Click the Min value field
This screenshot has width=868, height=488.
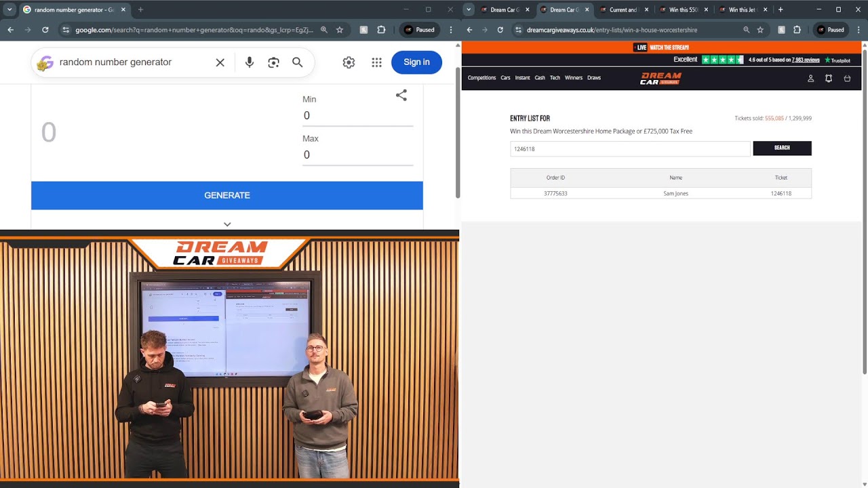(x=357, y=116)
